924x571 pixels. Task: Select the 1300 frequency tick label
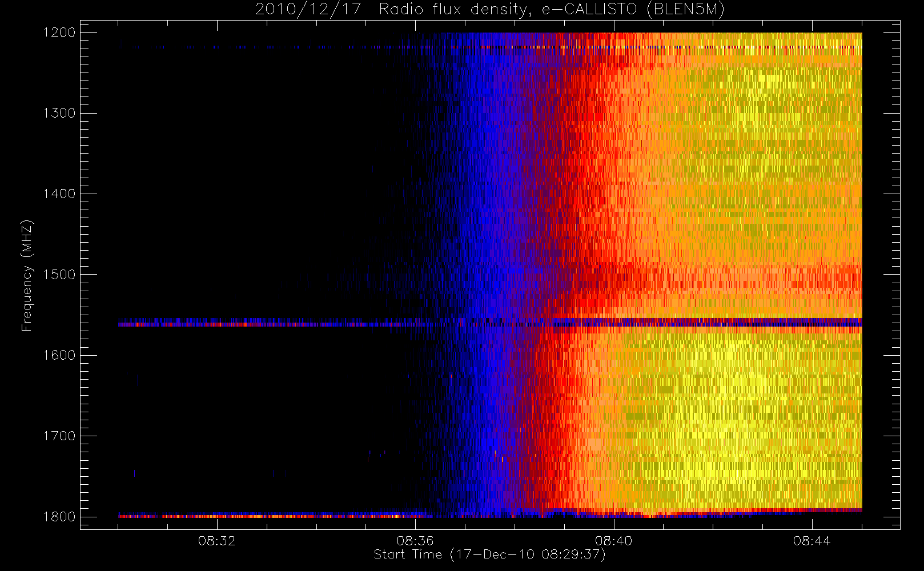59,113
